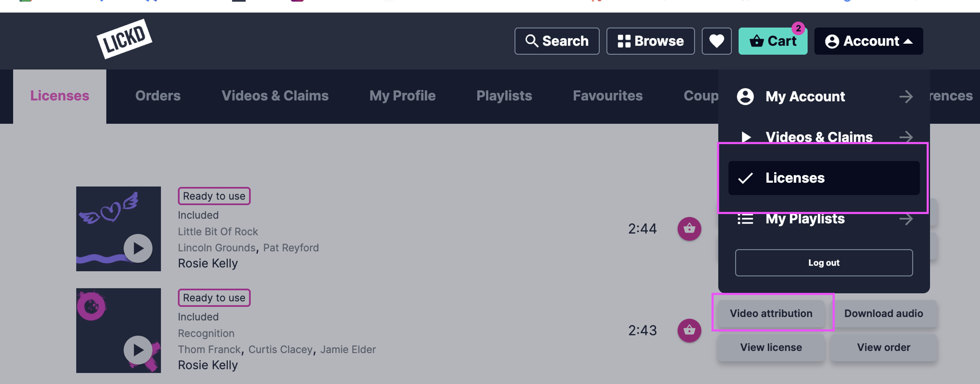Click the Log out button
980x384 pixels.
tap(824, 263)
